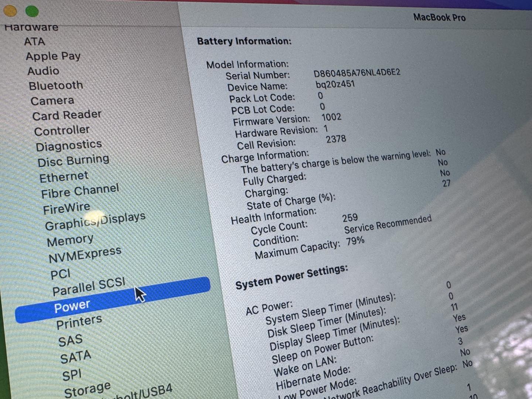This screenshot has width=532, height=399.
Task: Click the System Sleep Timer label
Action: coord(331,308)
